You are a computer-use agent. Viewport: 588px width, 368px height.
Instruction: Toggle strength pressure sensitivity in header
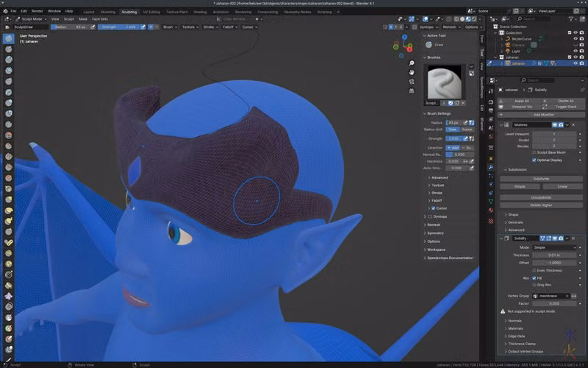pos(143,27)
